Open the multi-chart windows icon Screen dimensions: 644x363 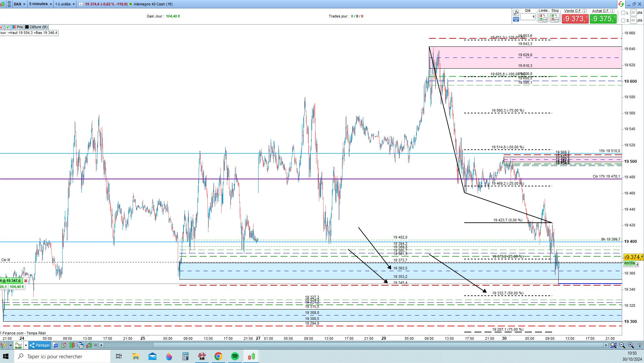(x=80, y=345)
